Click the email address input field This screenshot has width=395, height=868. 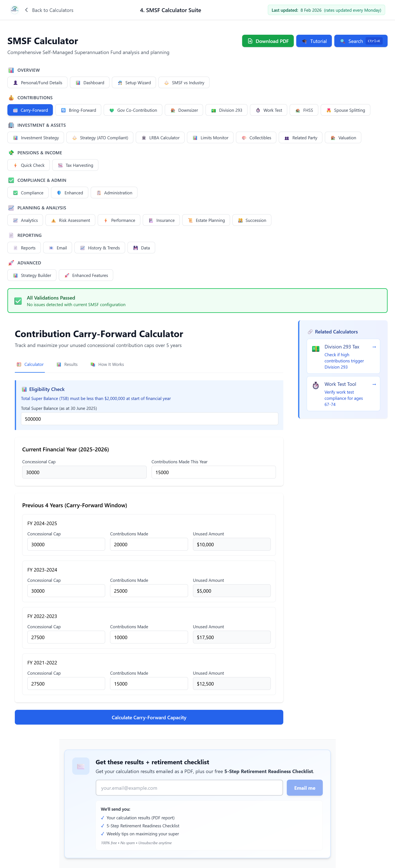[189, 787]
